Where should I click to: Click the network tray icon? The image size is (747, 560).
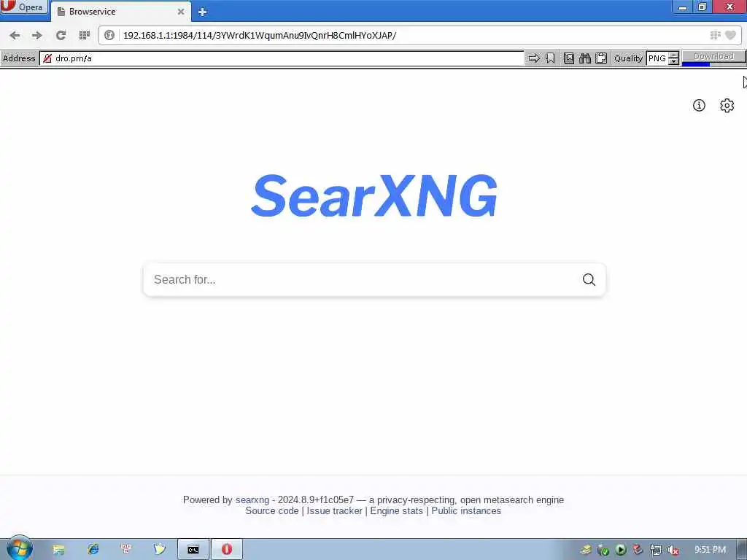tap(656, 550)
